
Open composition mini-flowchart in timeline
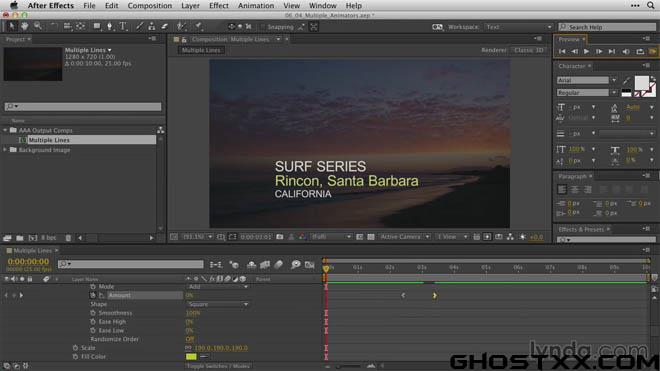216,264
